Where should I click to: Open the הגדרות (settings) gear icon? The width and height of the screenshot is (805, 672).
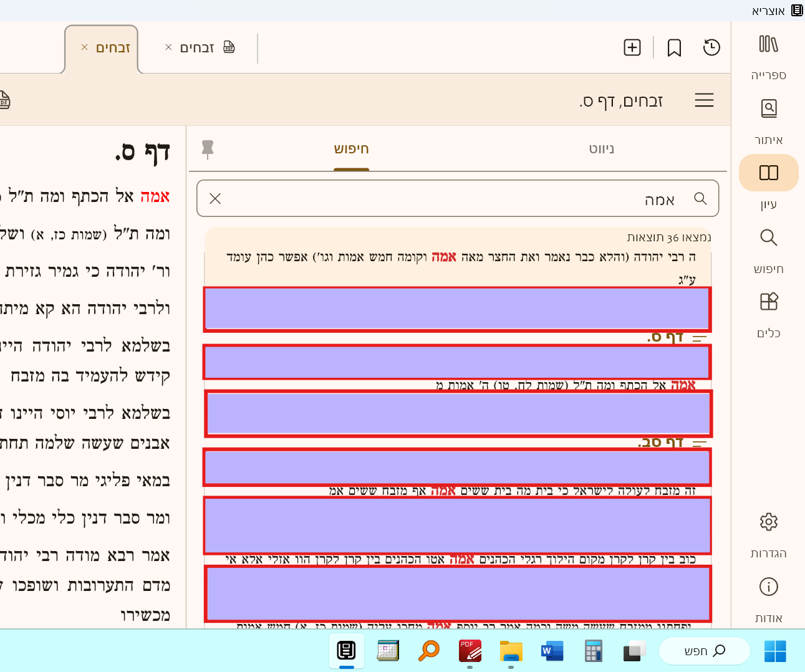[768, 522]
